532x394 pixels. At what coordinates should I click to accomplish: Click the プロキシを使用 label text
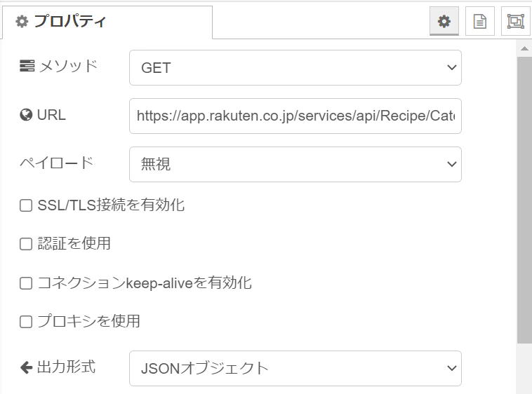(x=88, y=321)
